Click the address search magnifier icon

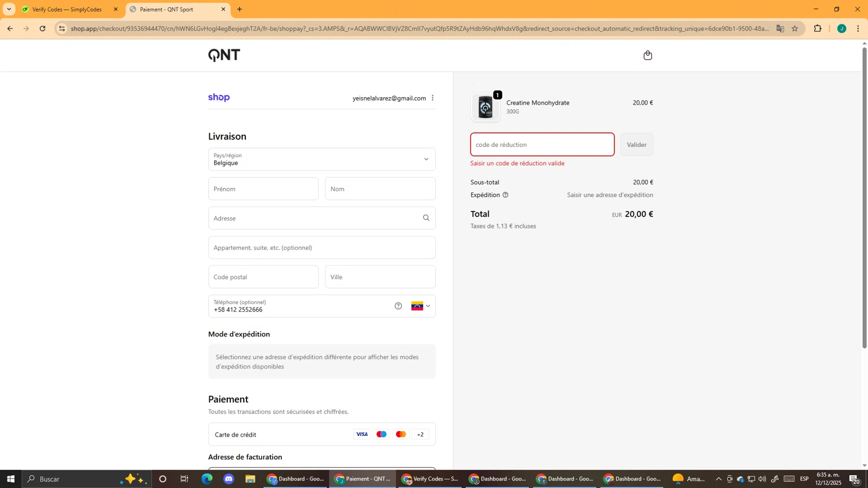426,218
